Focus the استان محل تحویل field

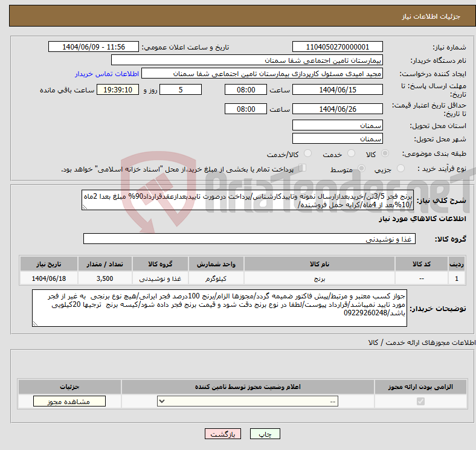pyautogui.click(x=337, y=126)
